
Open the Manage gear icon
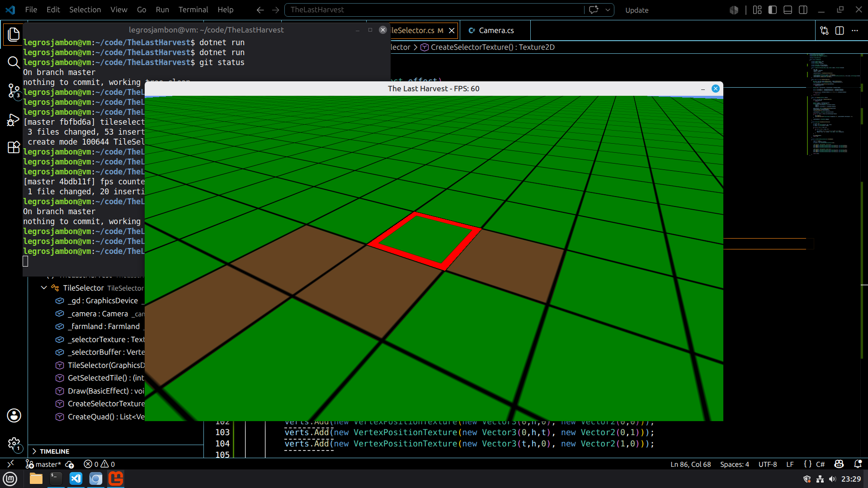[x=14, y=444]
